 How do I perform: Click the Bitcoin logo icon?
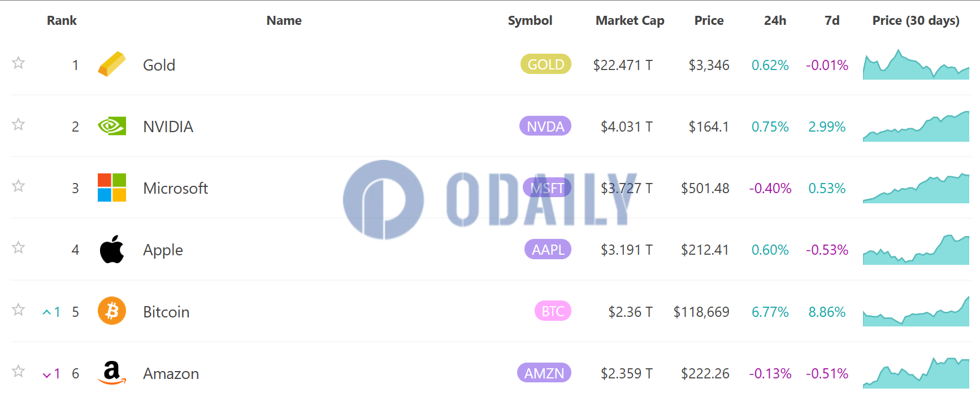pyautogui.click(x=112, y=311)
